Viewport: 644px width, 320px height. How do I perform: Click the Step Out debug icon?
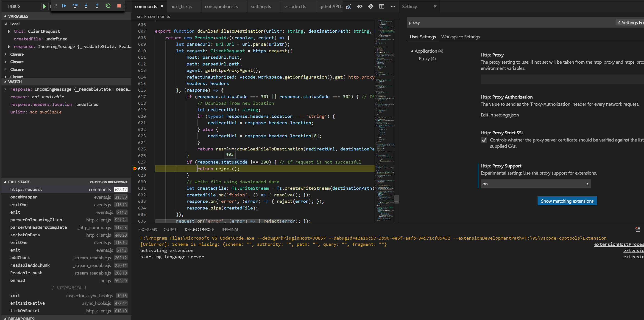[97, 6]
